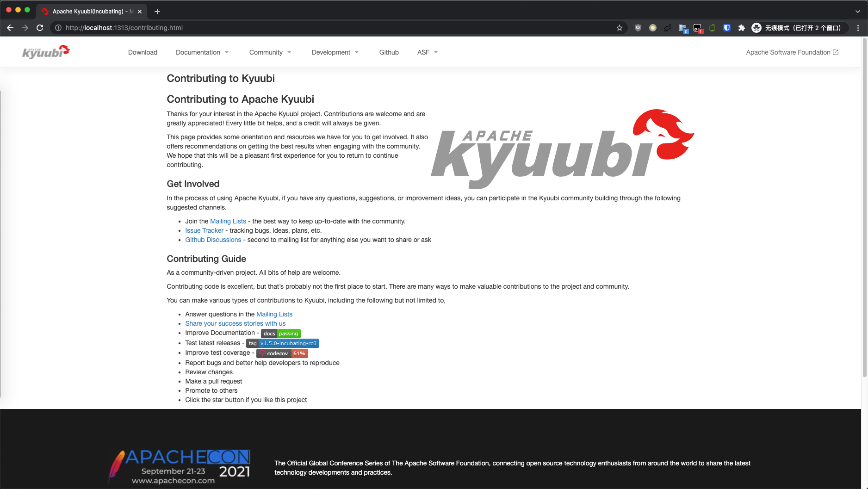
Task: Open Share your success stories with us
Action: pyautogui.click(x=236, y=323)
